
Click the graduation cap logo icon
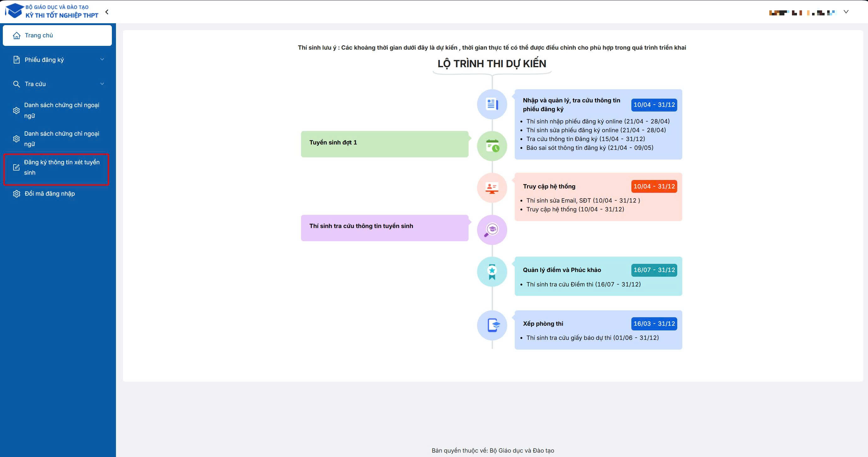[x=14, y=11]
